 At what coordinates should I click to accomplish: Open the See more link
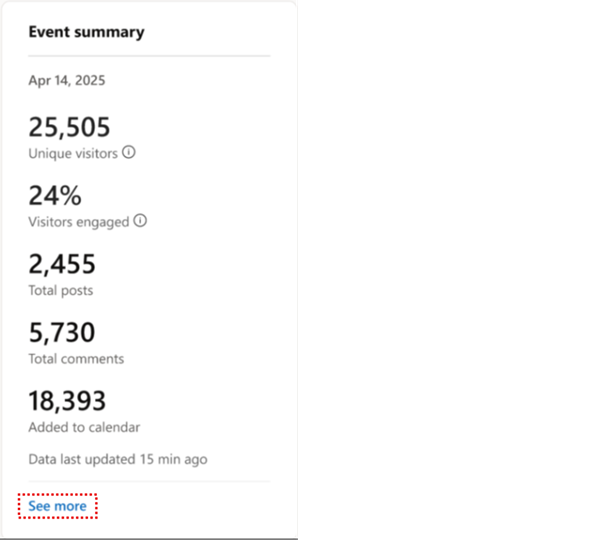click(57, 506)
